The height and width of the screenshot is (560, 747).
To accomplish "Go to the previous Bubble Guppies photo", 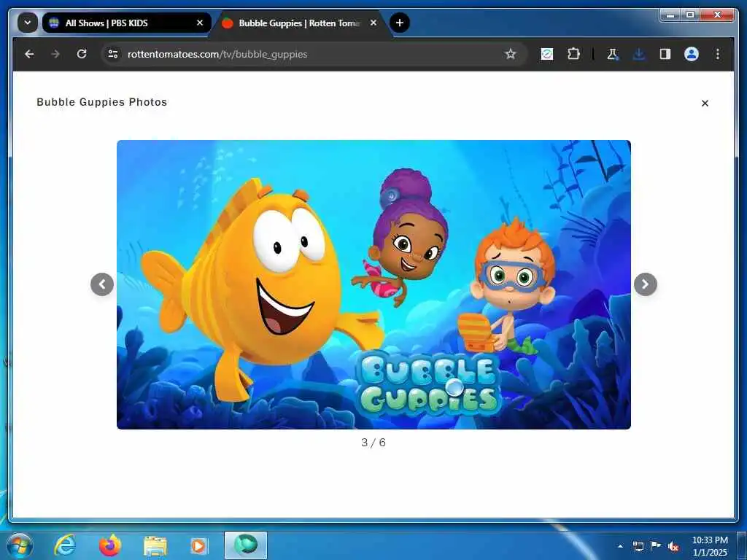I will tap(102, 284).
